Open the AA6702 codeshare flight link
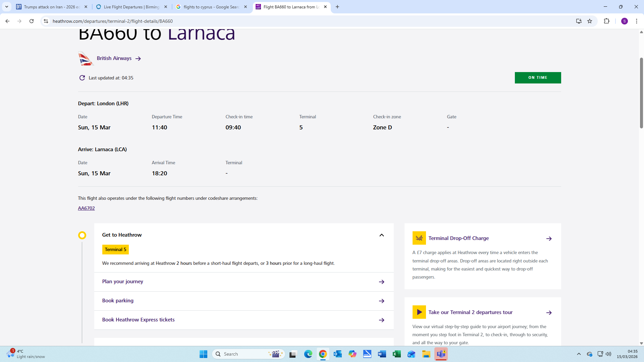This screenshot has width=644, height=362. [x=86, y=208]
